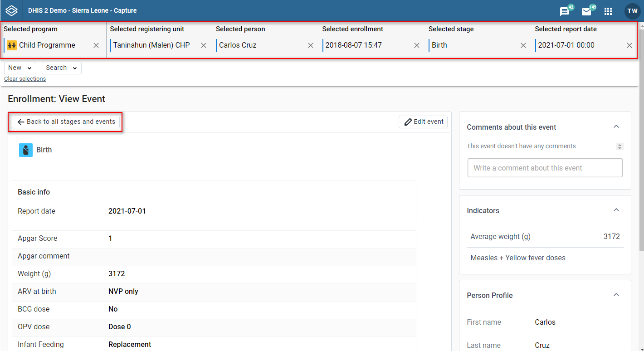The height and width of the screenshot is (351, 644).
Task: Go back to all stages and events
Action: 66,122
